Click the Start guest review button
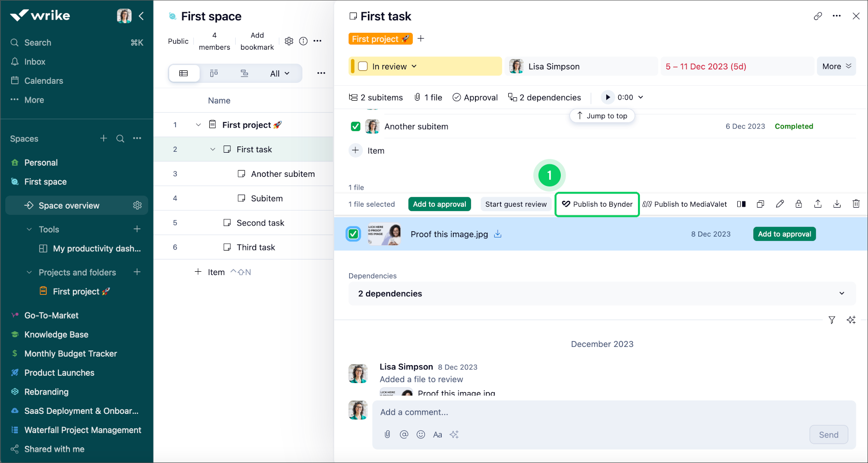Screen dimensions: 868x463 click(515, 204)
